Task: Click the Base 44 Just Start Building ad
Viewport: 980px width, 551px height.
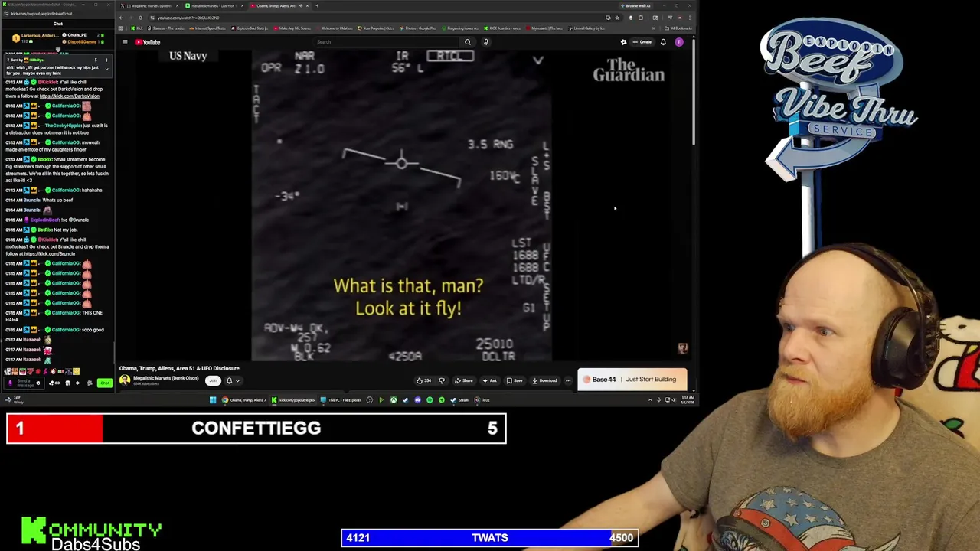Action: 632,380
